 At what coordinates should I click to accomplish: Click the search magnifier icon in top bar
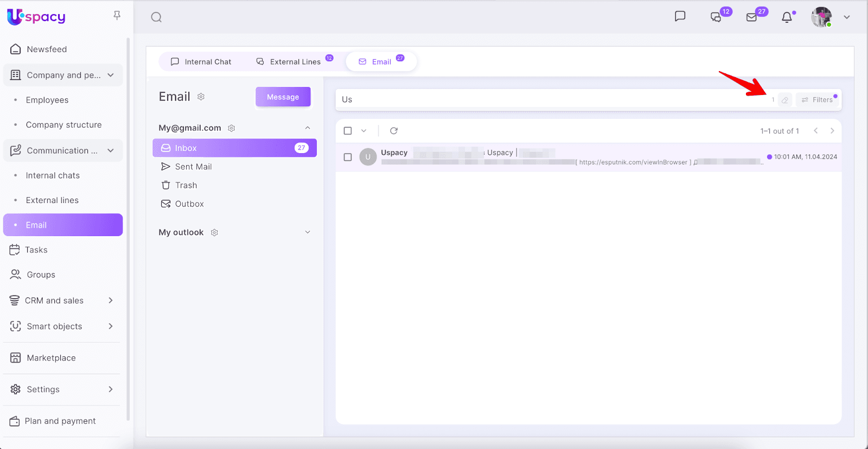pos(156,17)
